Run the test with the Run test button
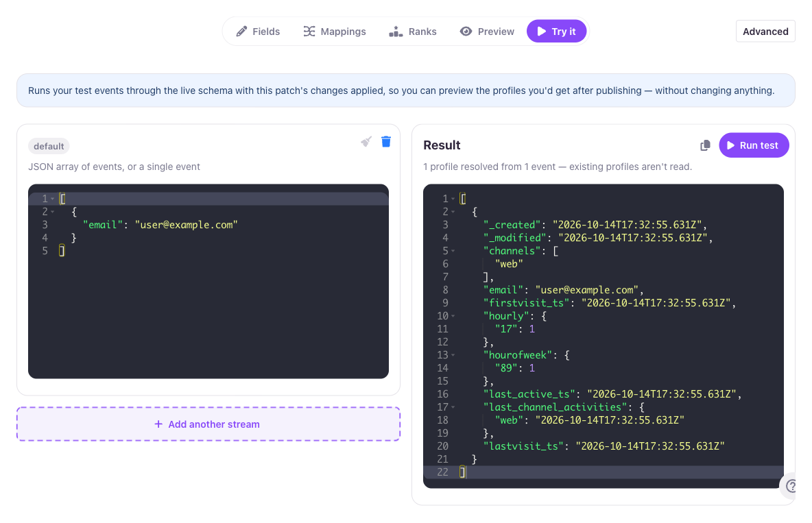Screen dimensions: 812x523 [x=754, y=145]
